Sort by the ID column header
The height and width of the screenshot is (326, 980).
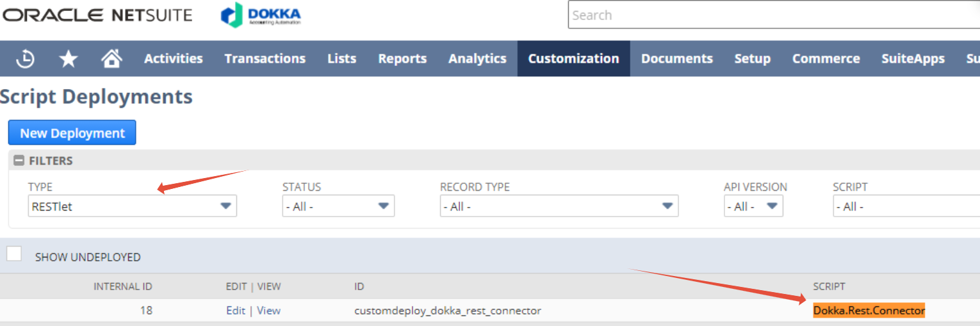tap(359, 286)
